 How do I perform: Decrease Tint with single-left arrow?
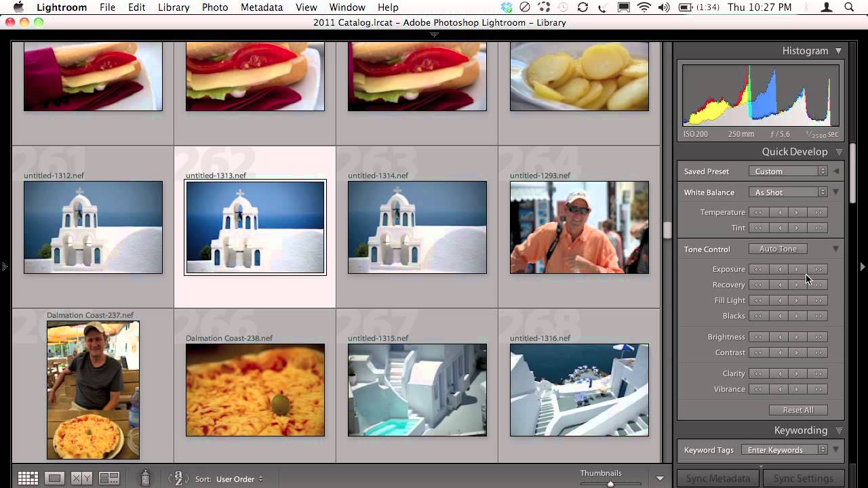[x=778, y=228]
